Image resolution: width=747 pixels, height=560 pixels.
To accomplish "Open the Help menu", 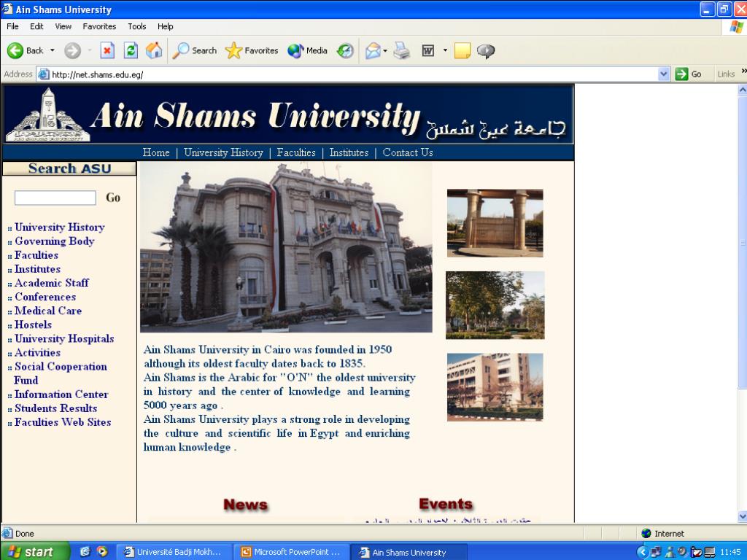I will click(x=166, y=26).
